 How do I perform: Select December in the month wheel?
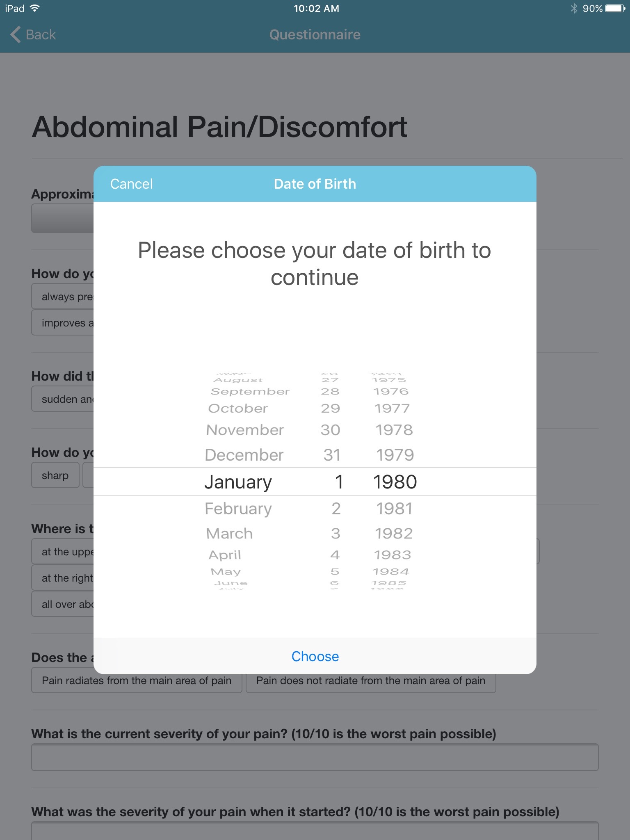point(244,455)
